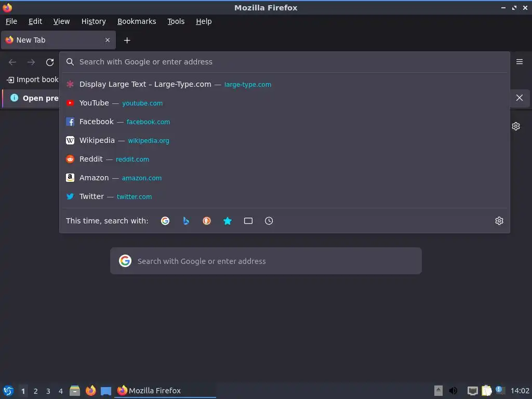The image size is (532, 399).
Task: Click the Forward navigation arrow
Action: [31, 62]
